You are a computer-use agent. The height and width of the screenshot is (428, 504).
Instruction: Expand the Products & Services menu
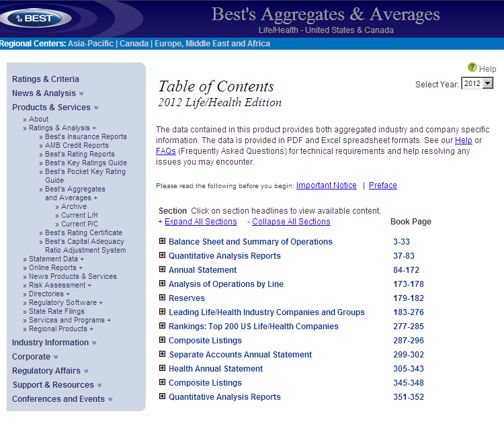click(55, 108)
